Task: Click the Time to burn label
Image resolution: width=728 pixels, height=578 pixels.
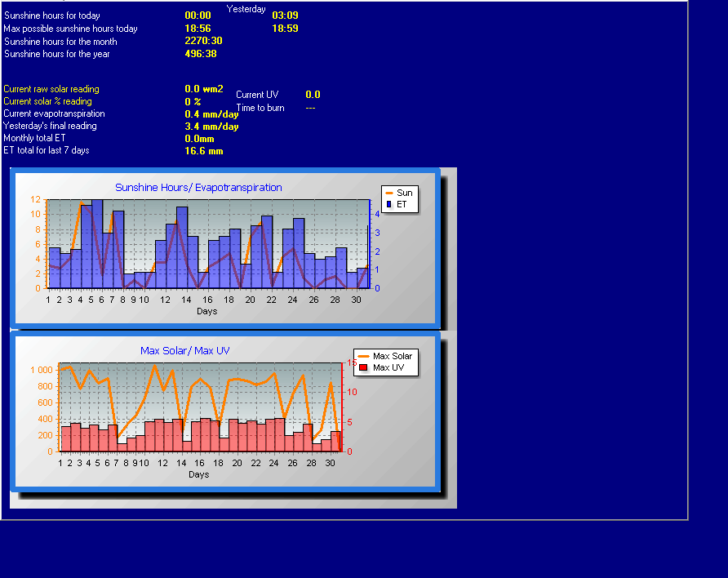Action: coord(260,108)
